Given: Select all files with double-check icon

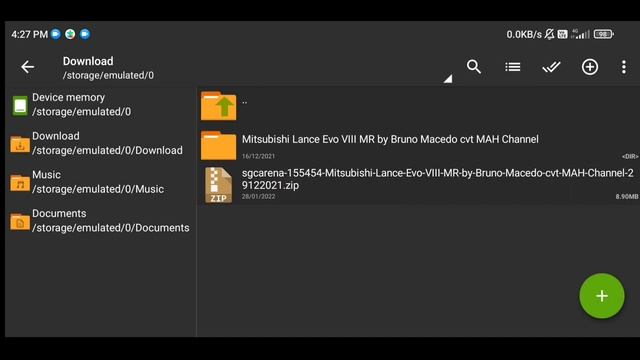Looking at the screenshot, I should click(x=551, y=67).
